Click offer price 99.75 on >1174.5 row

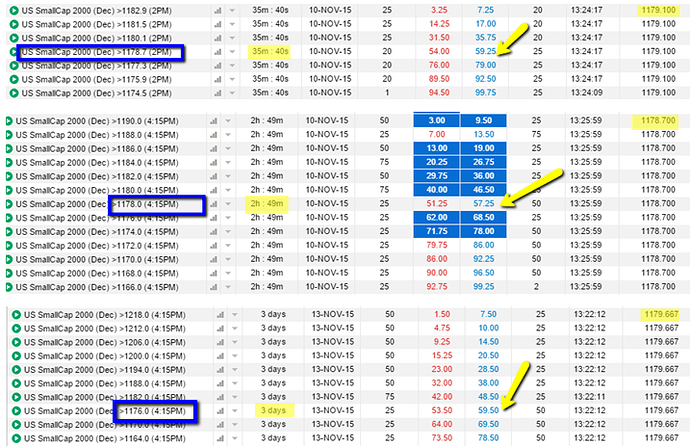click(485, 93)
